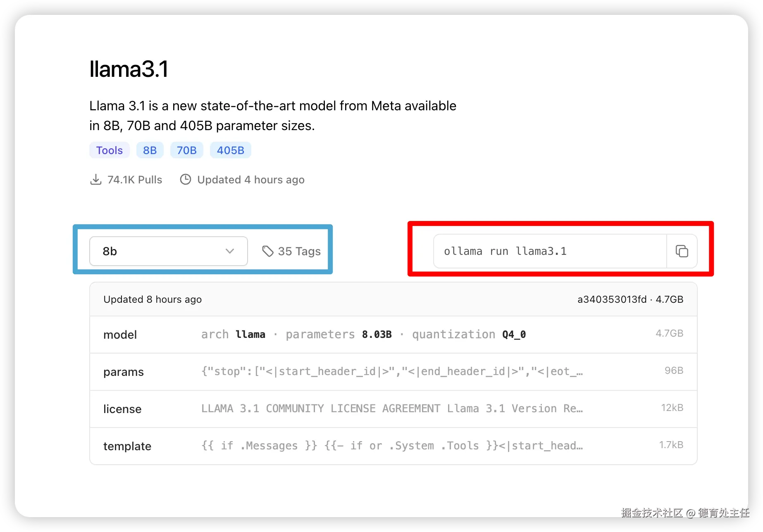Screen dimensions: 763x532
Task: Click the copy command icon
Action: tap(682, 251)
